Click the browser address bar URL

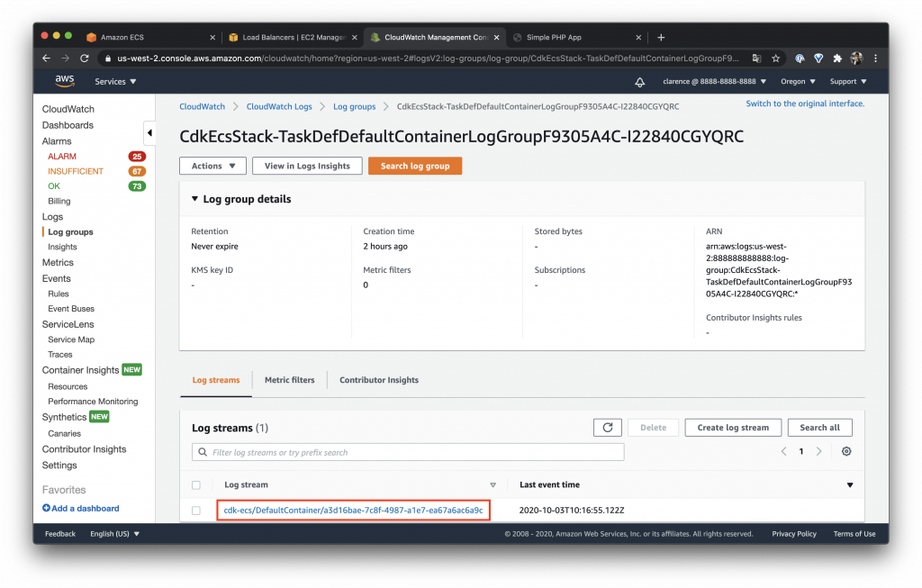coord(428,59)
